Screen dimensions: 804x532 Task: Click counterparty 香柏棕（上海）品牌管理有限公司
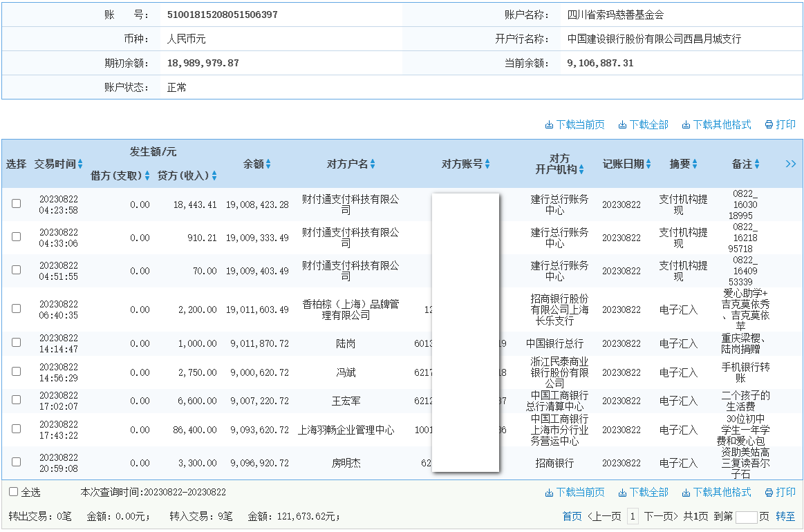coord(350,310)
